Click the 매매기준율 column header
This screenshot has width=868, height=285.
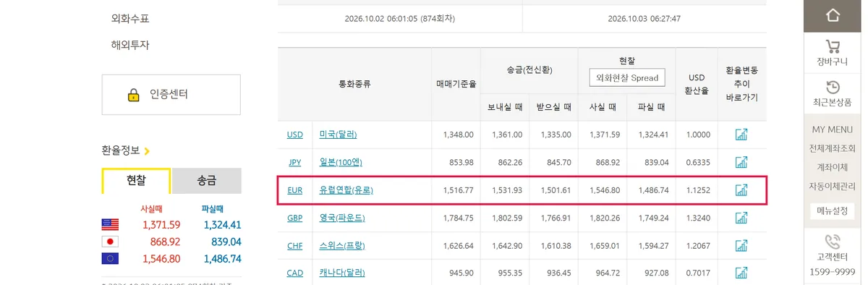(456, 84)
